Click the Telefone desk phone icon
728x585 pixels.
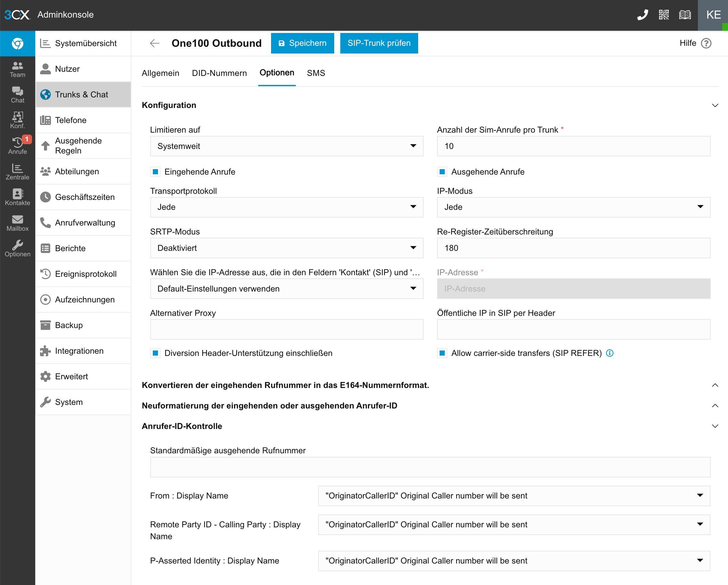click(45, 120)
